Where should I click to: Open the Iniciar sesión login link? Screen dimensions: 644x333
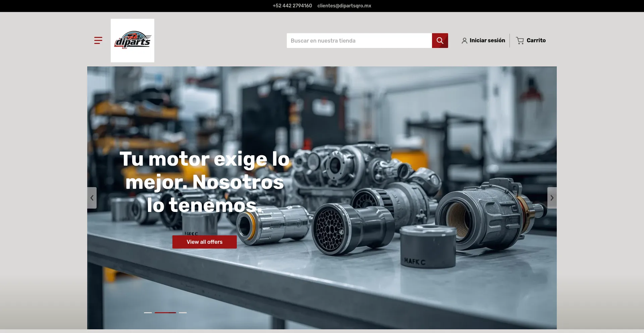(x=487, y=40)
